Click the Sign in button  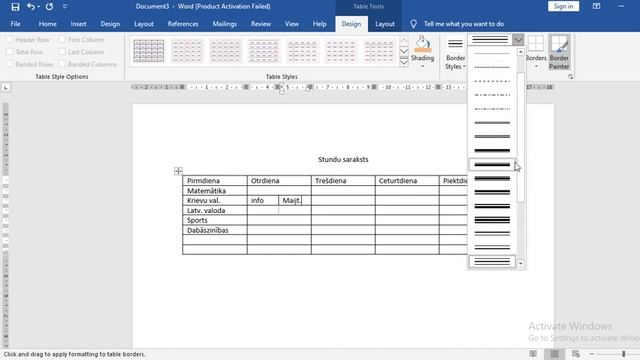click(x=563, y=6)
